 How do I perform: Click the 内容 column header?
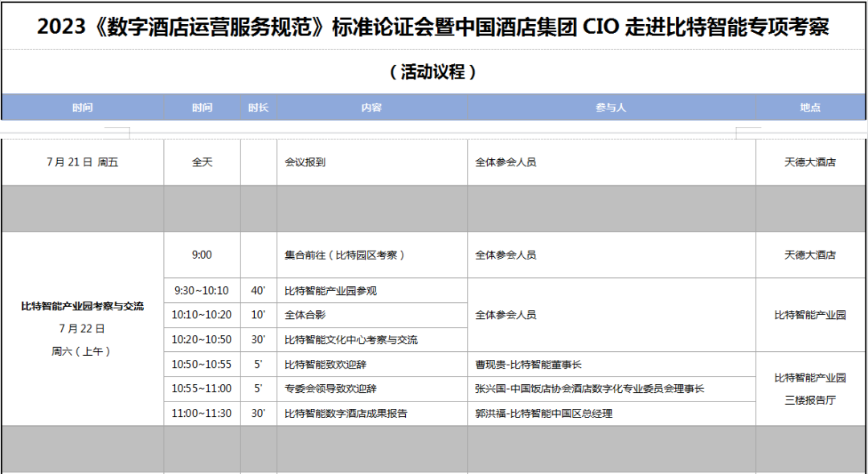click(x=371, y=107)
